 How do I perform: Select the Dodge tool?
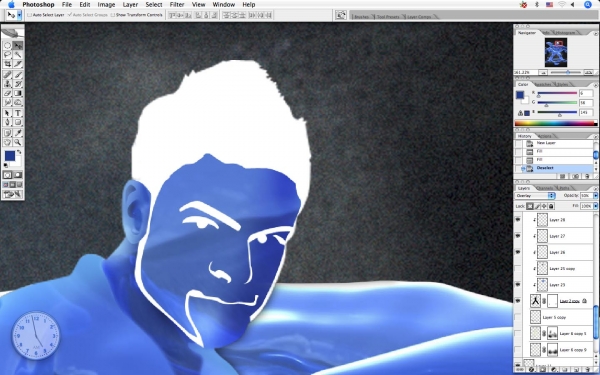click(x=18, y=102)
